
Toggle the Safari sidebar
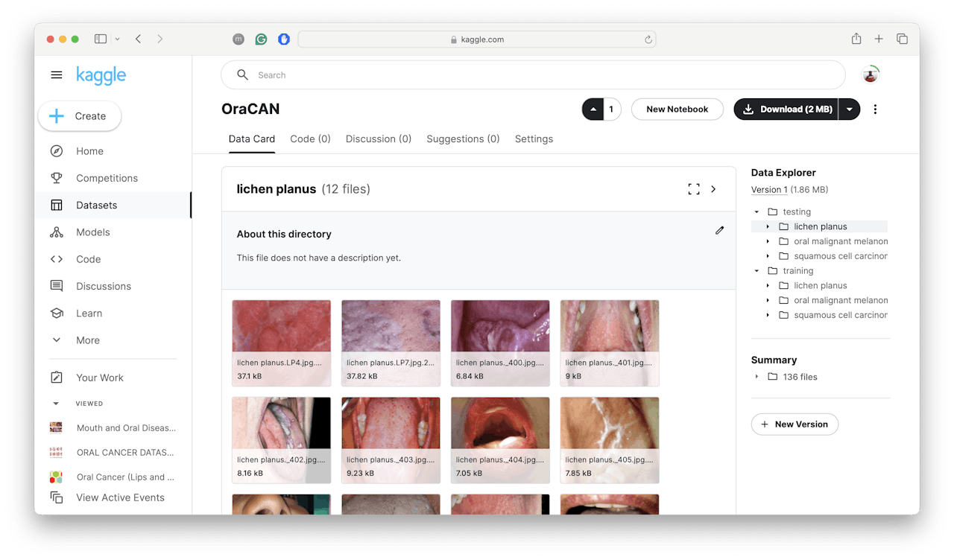(x=101, y=39)
